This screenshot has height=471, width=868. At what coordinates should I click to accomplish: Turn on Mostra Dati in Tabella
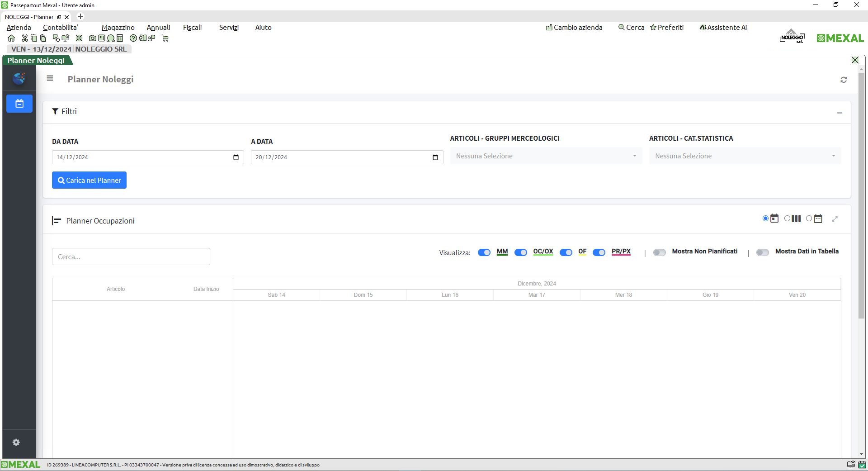[x=763, y=252]
